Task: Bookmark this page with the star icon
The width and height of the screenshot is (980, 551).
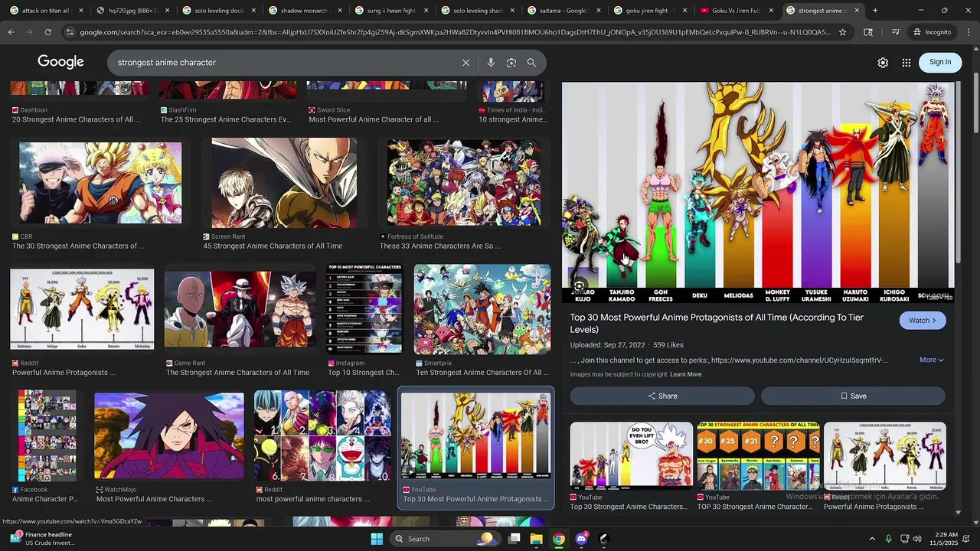Action: pyautogui.click(x=843, y=32)
